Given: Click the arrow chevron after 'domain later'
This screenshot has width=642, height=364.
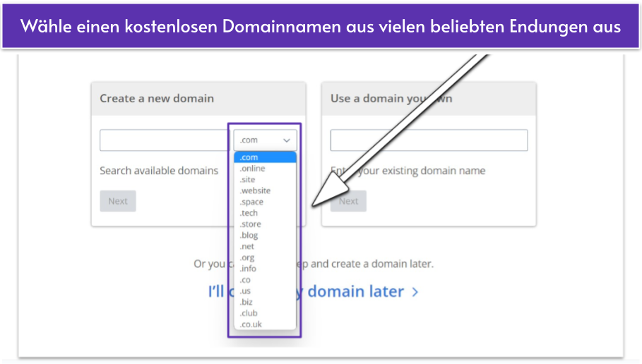Looking at the screenshot, I should (x=415, y=292).
